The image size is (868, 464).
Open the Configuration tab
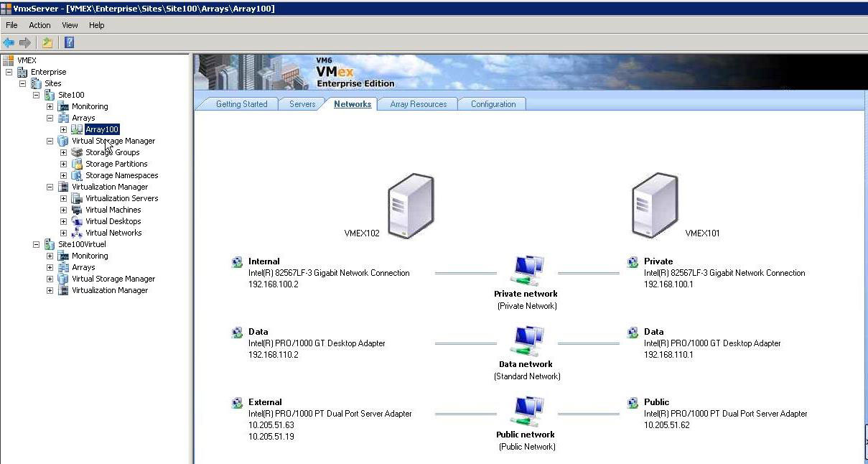point(493,104)
